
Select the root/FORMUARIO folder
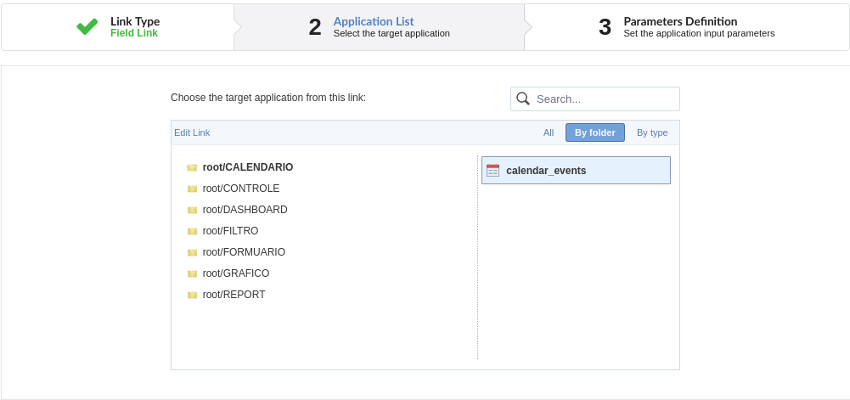coord(244,252)
